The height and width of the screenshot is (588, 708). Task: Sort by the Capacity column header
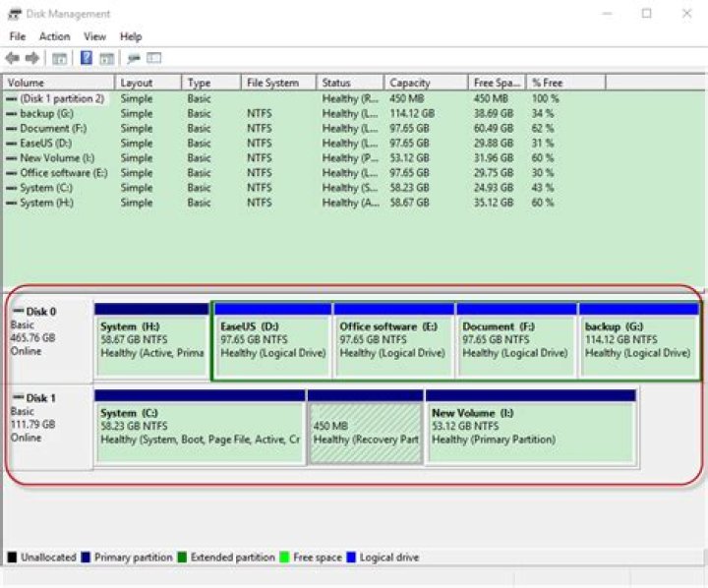426,83
